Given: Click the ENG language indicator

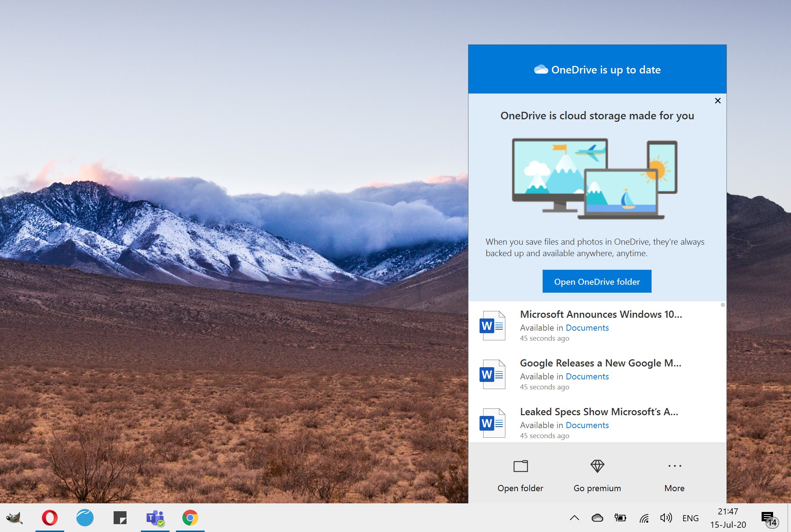Looking at the screenshot, I should 690,518.
